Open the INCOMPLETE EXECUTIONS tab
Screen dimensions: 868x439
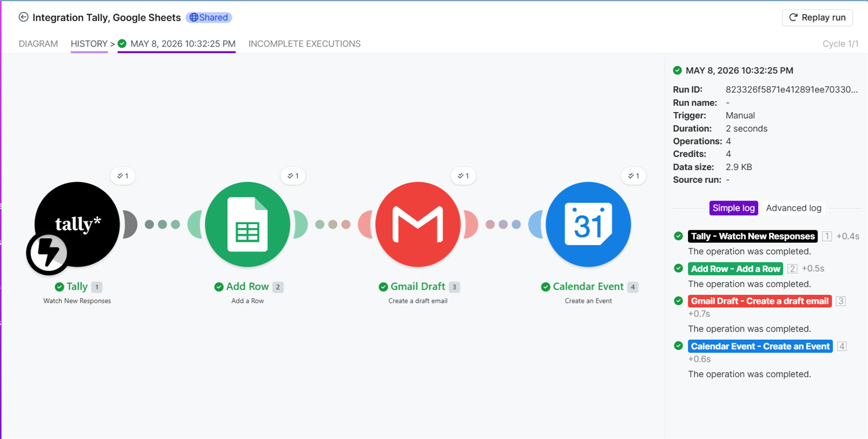[304, 44]
